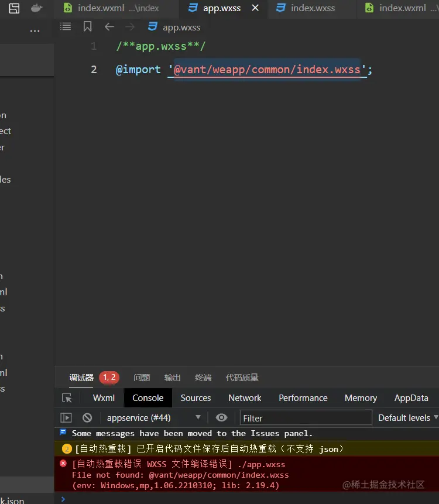
Task: Open the appservice (#44) context dropdown
Action: click(153, 418)
